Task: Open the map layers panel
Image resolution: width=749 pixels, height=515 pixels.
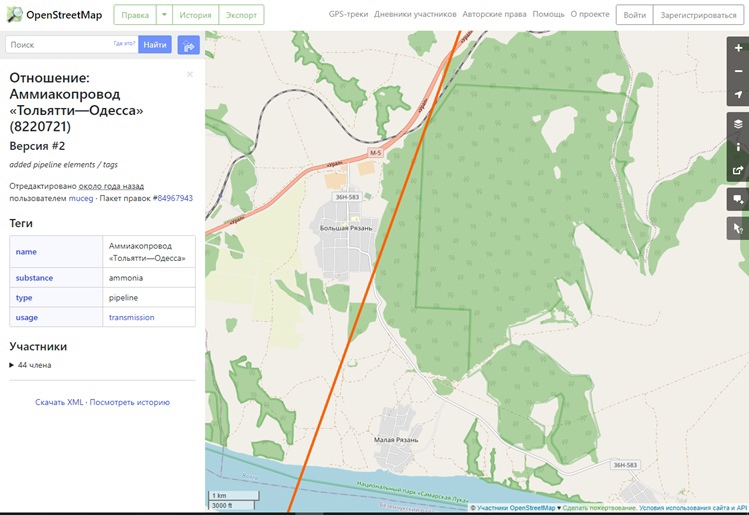Action: click(738, 124)
